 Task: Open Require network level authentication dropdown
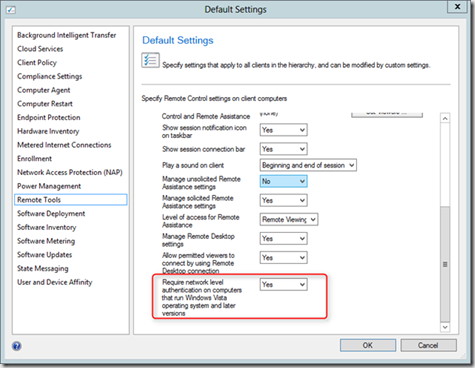coord(283,284)
